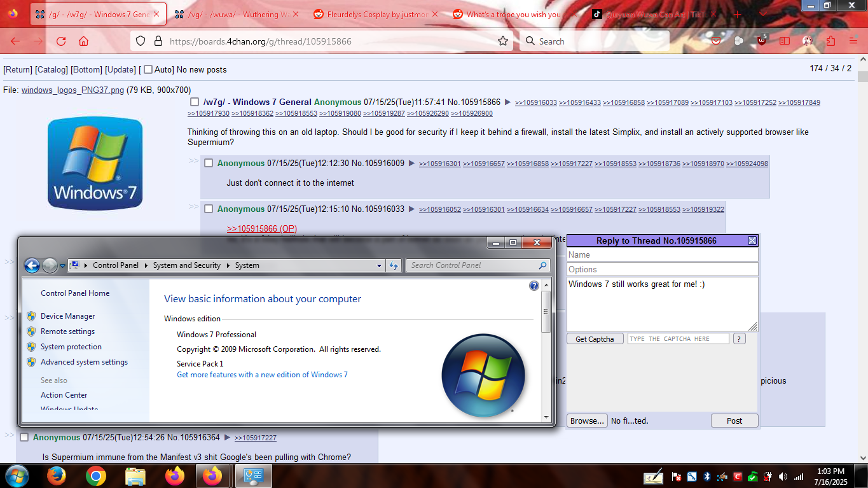Click Windows 7 logo thumbnail image
The height and width of the screenshot is (488, 868).
click(95, 164)
